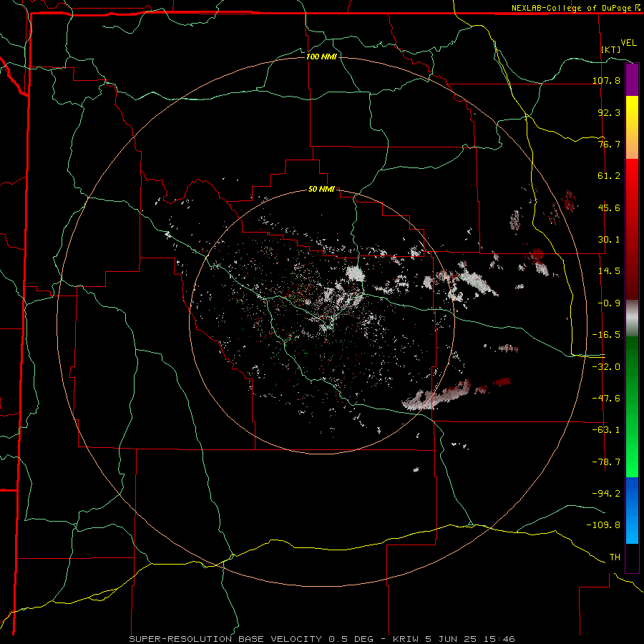Click the -109.8 velocity scale value

pyautogui.click(x=603, y=525)
